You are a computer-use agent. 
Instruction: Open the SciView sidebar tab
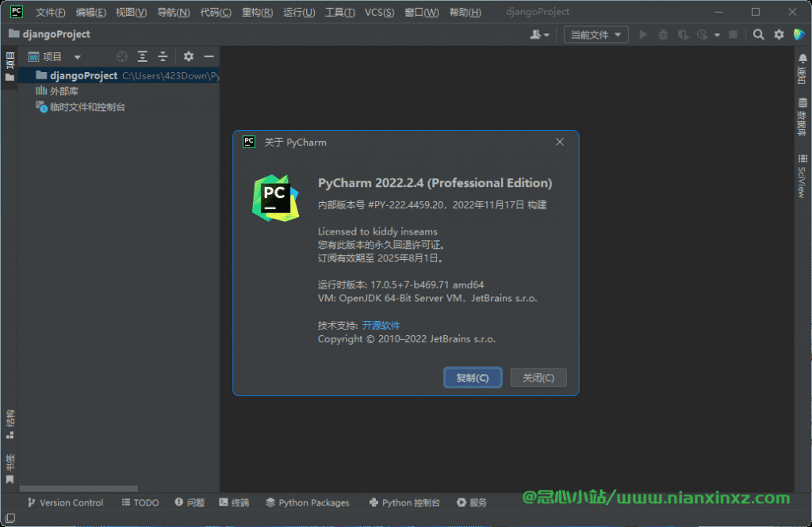(x=802, y=176)
